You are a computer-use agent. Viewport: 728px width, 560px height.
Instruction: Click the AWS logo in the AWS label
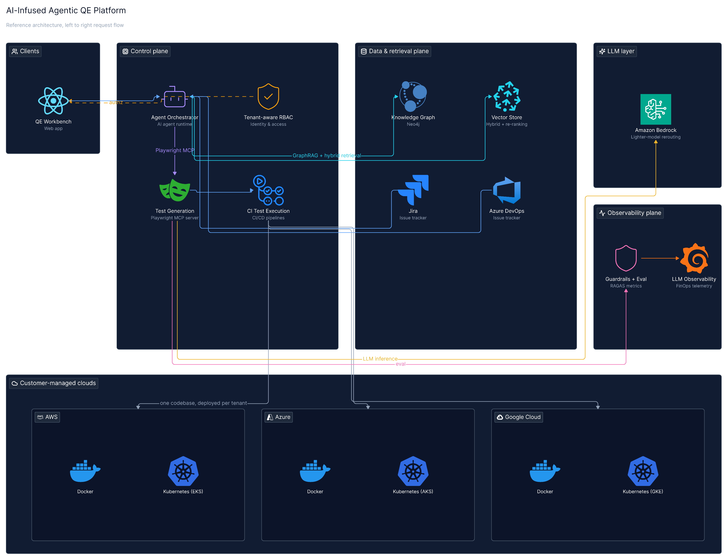40,417
